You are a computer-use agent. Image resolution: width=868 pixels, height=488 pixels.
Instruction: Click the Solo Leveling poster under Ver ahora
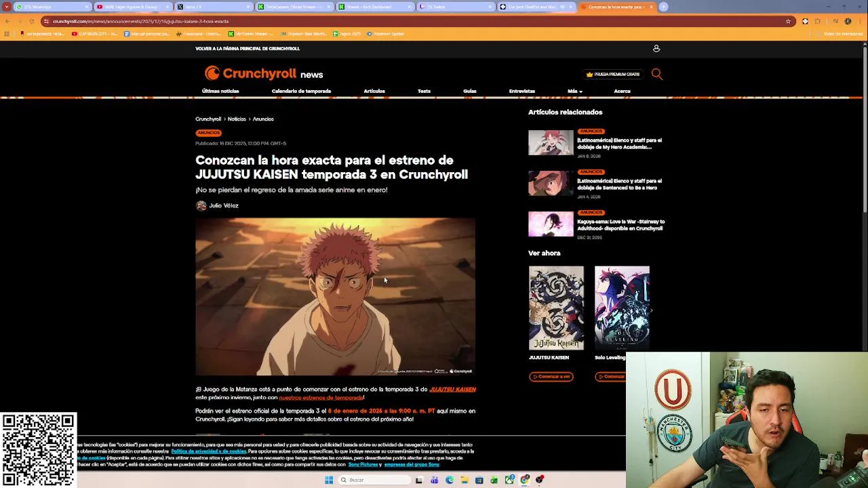[x=622, y=308]
